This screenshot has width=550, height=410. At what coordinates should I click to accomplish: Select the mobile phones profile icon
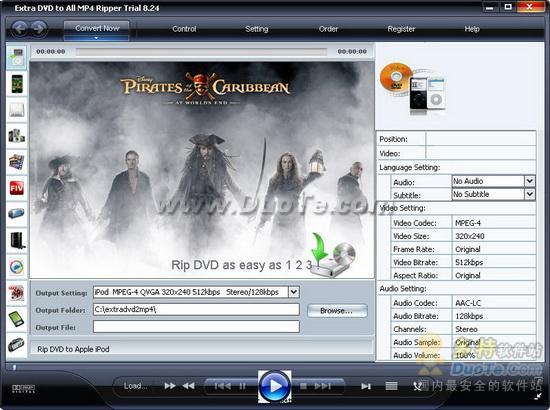tap(17, 136)
